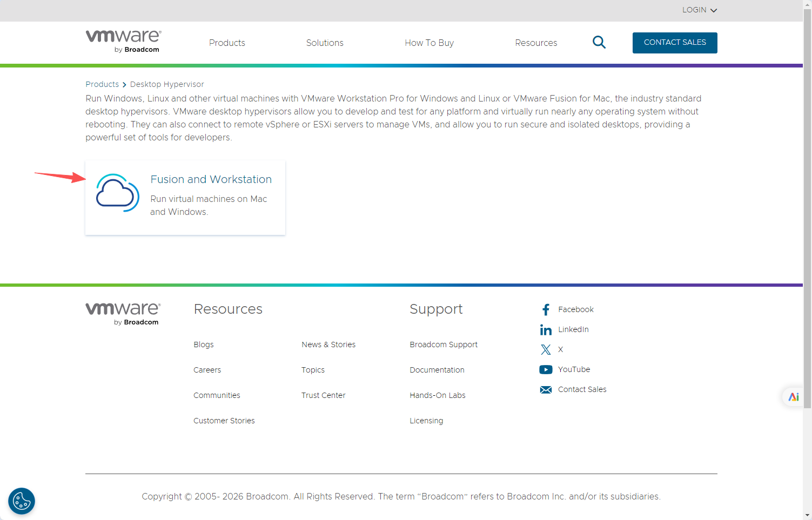Go to Products breadcrumb link
This screenshot has height=520, width=812.
102,84
